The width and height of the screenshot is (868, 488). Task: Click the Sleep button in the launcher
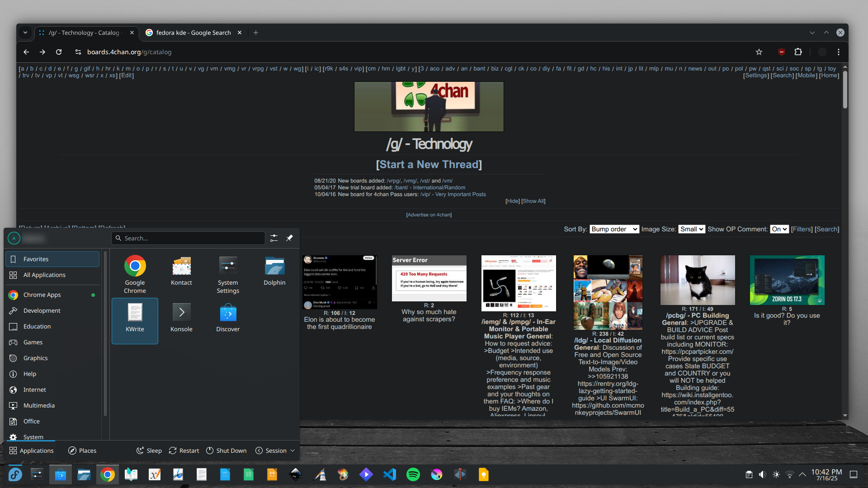point(149,450)
